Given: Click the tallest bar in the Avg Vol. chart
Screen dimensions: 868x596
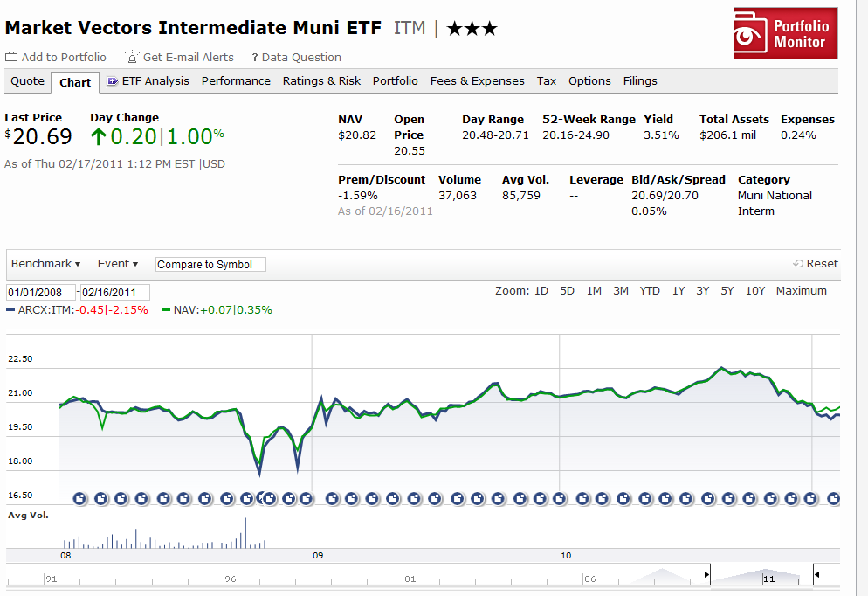Looking at the screenshot, I should (x=245, y=533).
